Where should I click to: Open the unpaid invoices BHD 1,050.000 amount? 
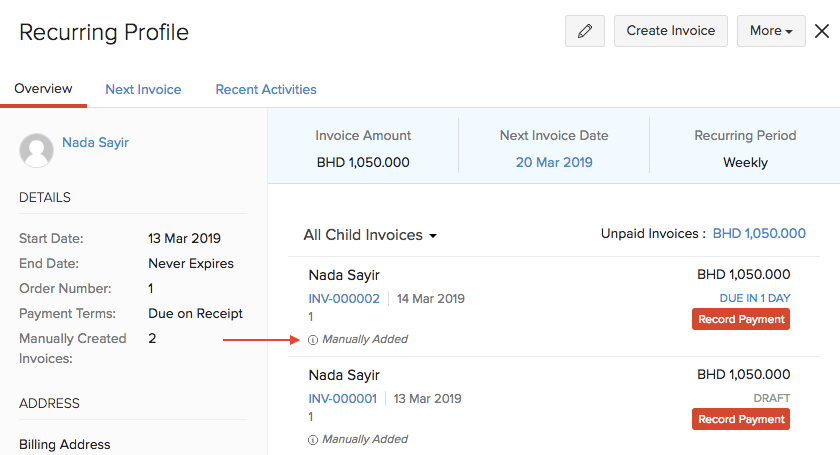(759, 233)
